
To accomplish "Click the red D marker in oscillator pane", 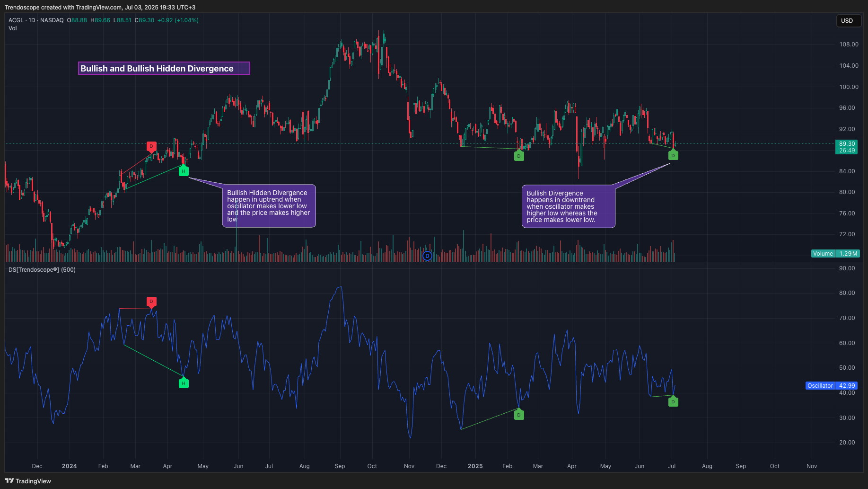I will coord(151,302).
